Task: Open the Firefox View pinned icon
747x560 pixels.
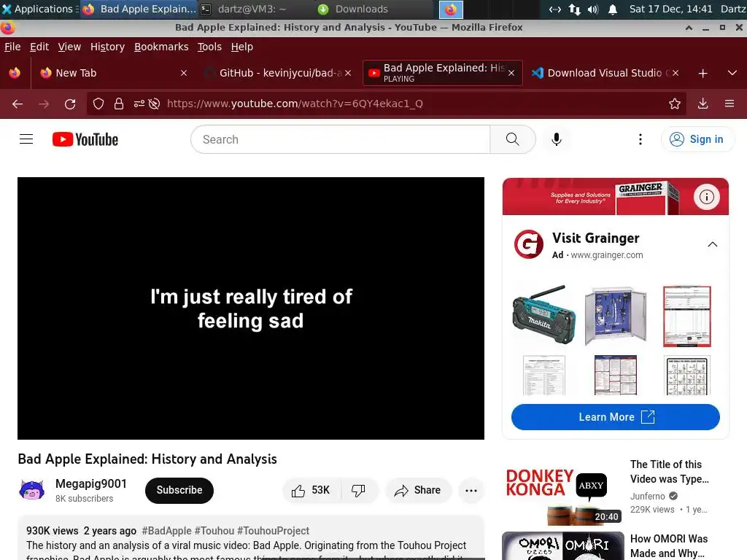Action: [x=15, y=73]
